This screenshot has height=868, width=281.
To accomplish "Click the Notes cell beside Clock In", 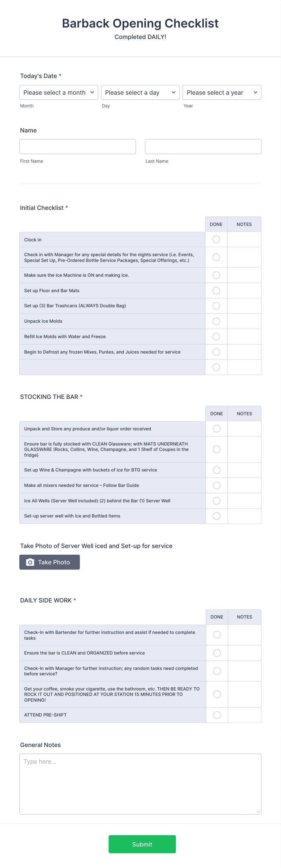I will (x=244, y=239).
